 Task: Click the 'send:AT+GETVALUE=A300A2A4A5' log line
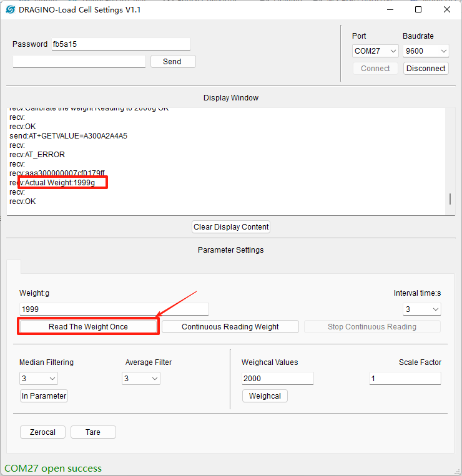(68, 136)
